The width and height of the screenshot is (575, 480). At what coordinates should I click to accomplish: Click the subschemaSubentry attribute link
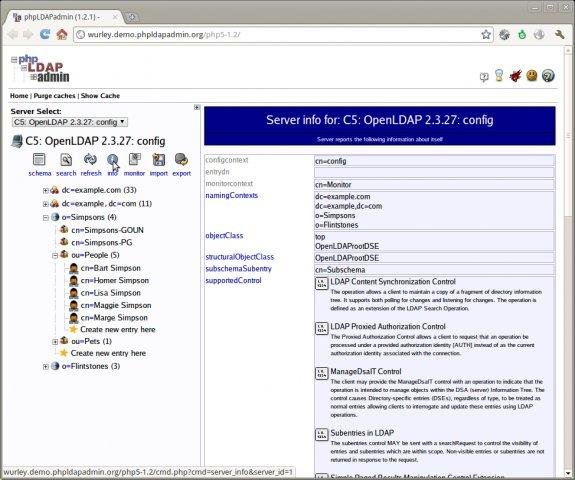tap(238, 269)
